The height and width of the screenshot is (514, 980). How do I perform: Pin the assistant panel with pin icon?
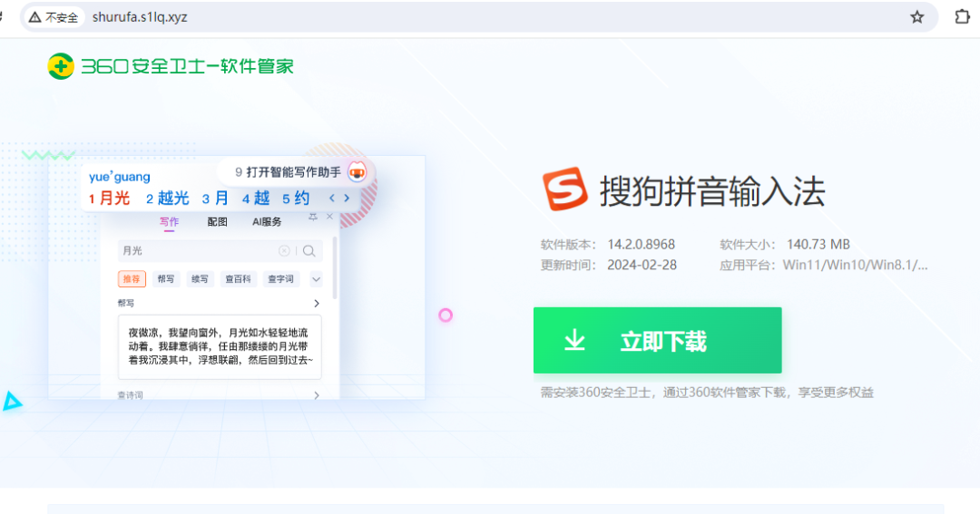click(313, 217)
